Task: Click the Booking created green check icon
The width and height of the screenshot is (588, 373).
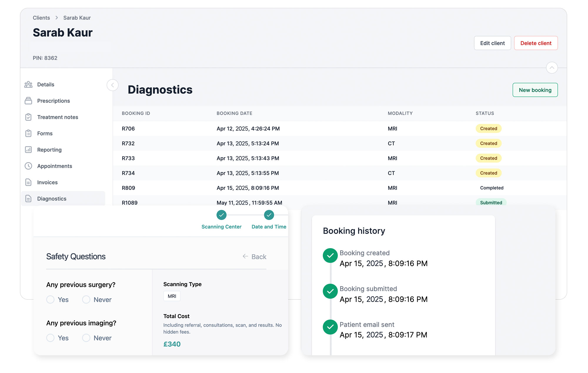Action: (x=330, y=256)
